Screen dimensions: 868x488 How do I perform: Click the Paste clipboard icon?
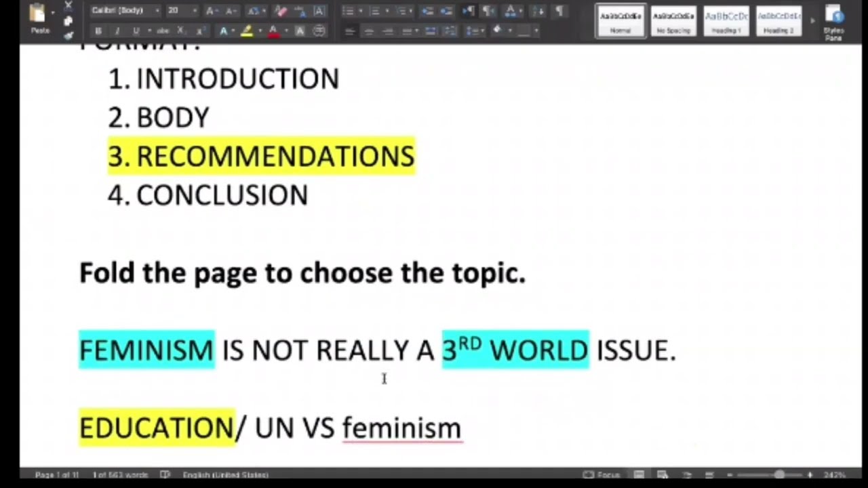tap(38, 13)
